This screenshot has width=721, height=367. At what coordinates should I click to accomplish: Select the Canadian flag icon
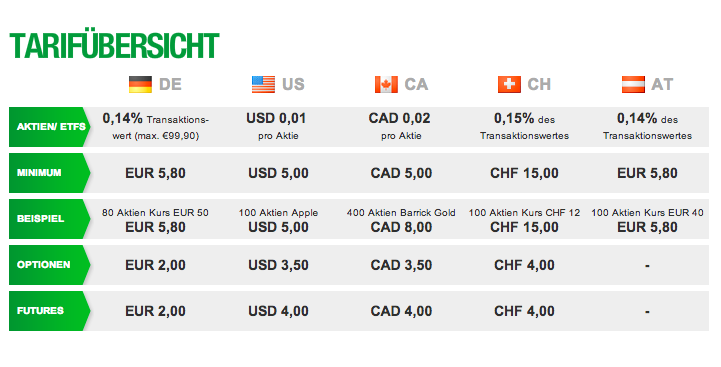point(386,85)
